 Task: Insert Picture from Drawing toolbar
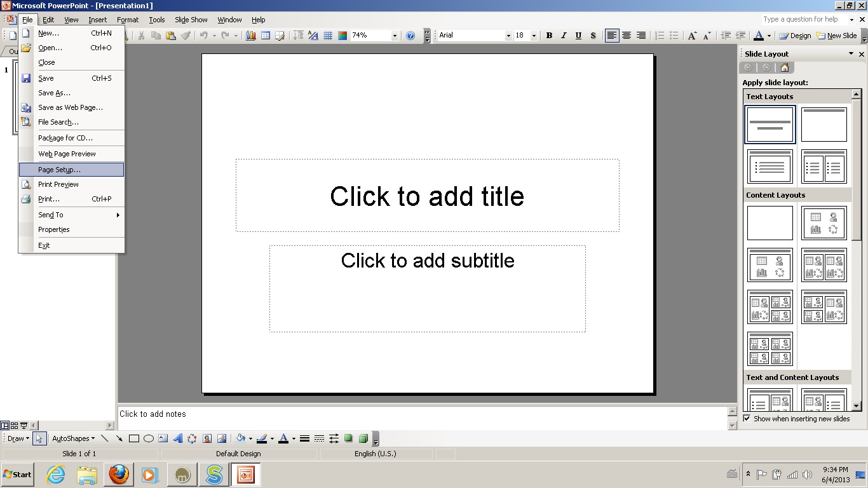[221, 438]
